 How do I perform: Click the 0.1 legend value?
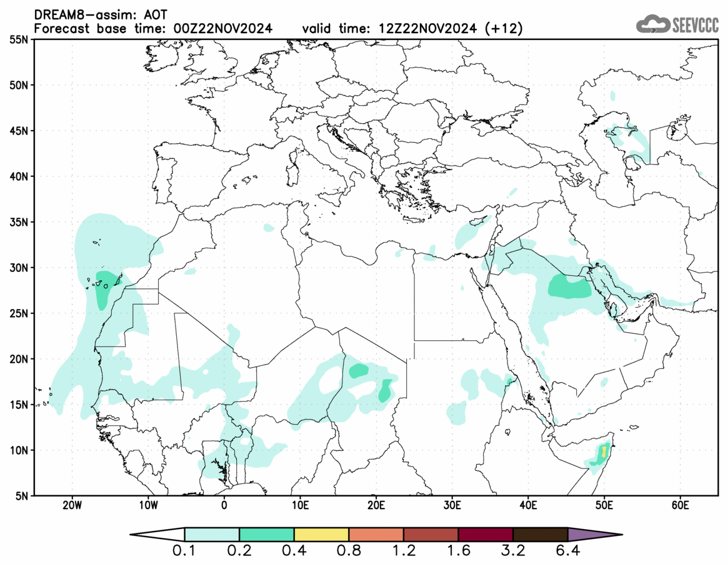pos(184,552)
